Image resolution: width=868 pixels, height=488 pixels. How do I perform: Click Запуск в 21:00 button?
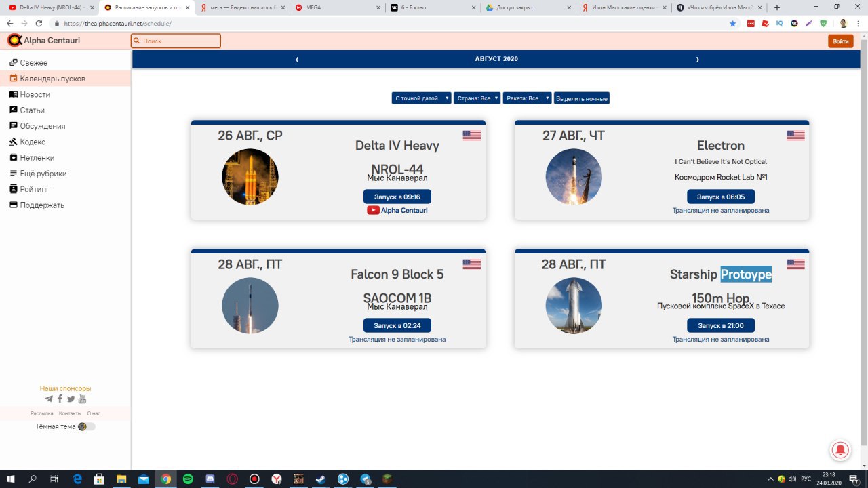click(x=721, y=325)
